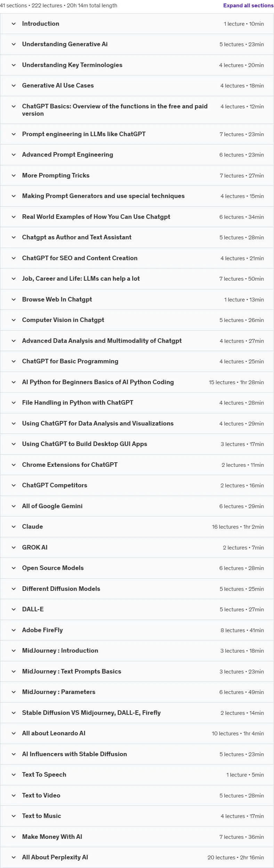Click chevron beside Adobe FireFly
Viewport: 274px width, 868px height.
click(14, 630)
